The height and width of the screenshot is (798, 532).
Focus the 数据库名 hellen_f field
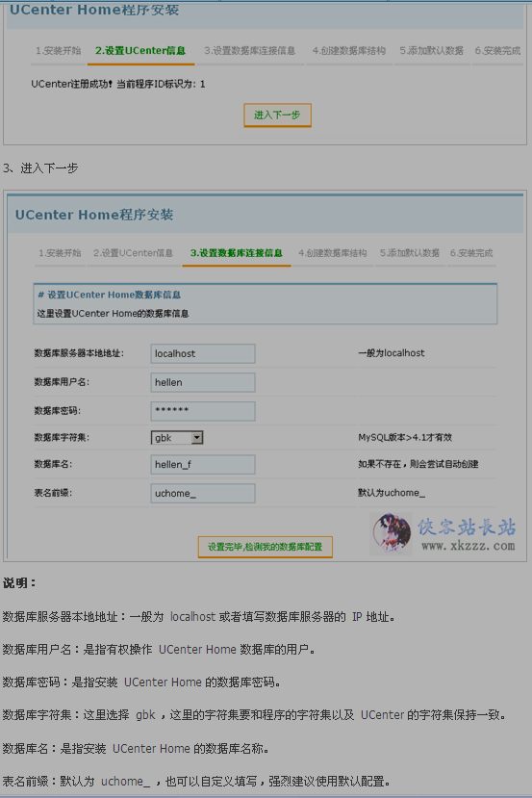(203, 465)
